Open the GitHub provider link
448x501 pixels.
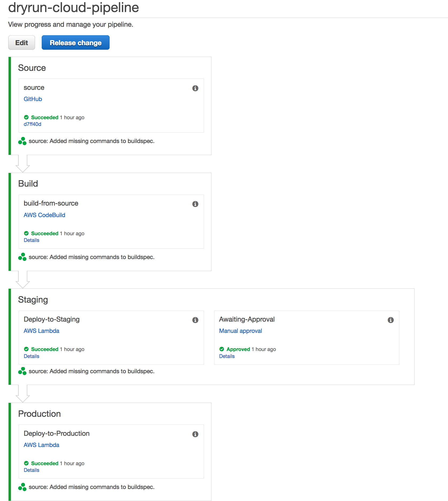33,99
